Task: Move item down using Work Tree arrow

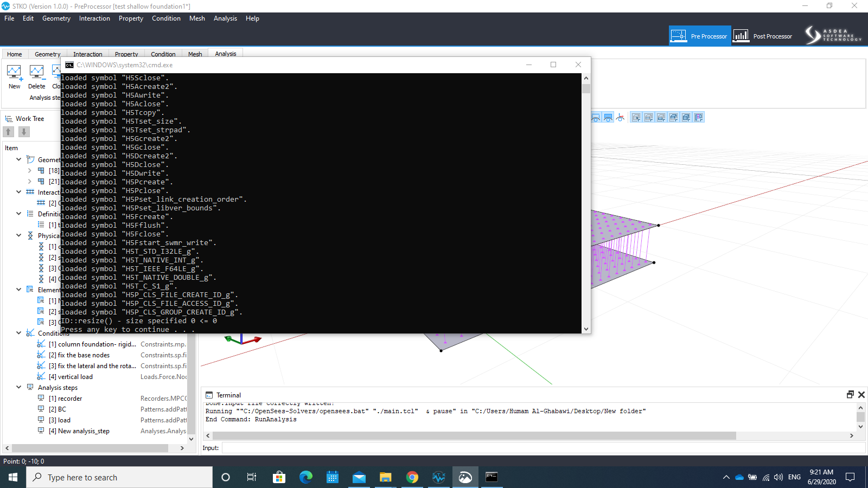Action: coord(23,132)
